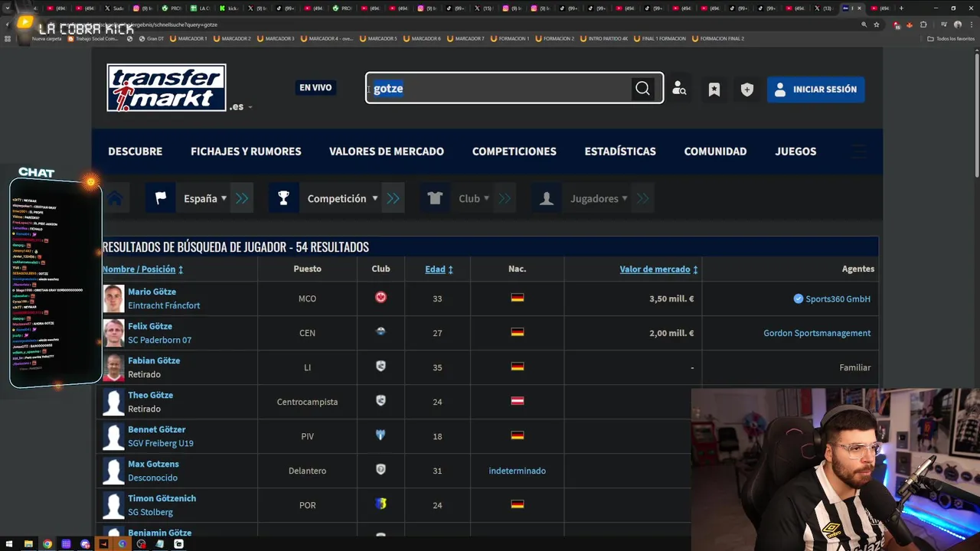The width and height of the screenshot is (980, 551).
Task: Click the Transfermarkt logo
Action: [x=166, y=87]
